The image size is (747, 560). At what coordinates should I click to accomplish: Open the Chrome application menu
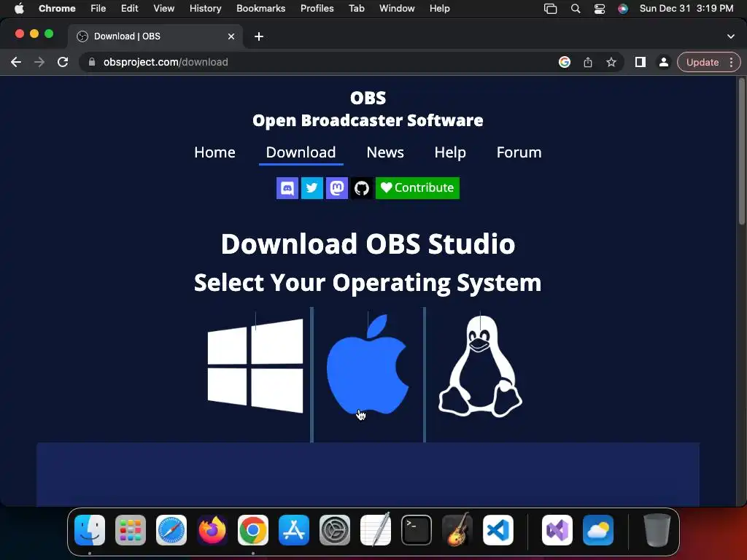pos(57,9)
